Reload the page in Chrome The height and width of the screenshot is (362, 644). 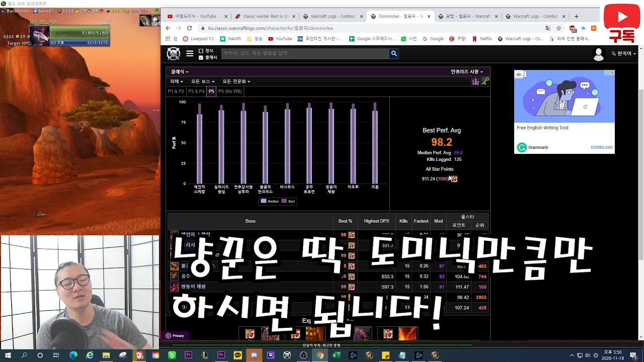pyautogui.click(x=190, y=28)
